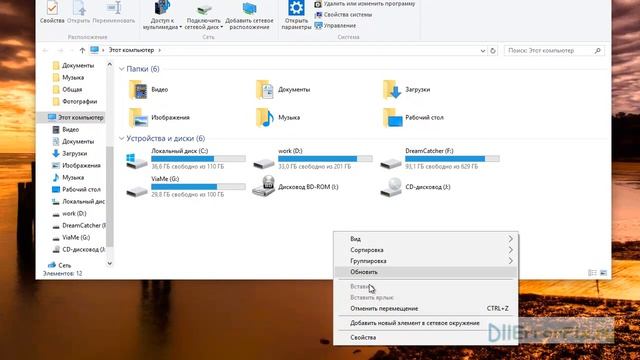The height and width of the screenshot is (360, 640).
Task: Switch to details view icon in status bar
Action: pos(592,273)
